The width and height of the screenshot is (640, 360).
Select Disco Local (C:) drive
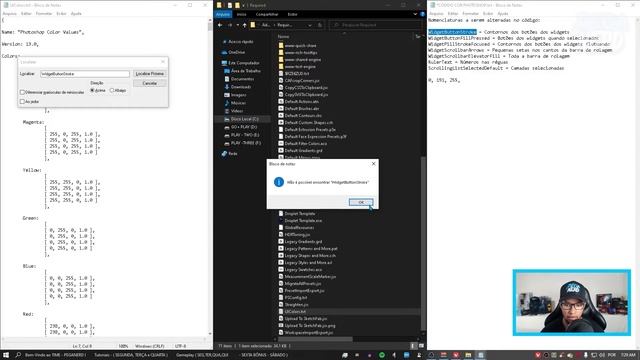click(x=244, y=119)
